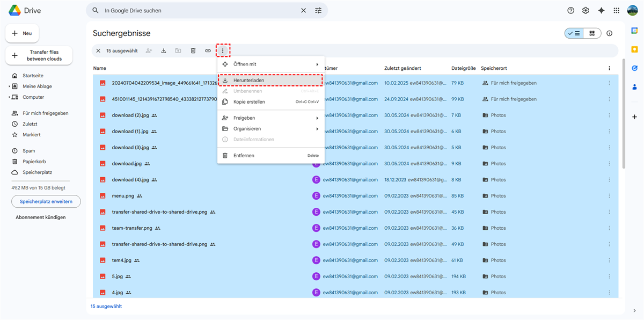This screenshot has height=320, width=644.
Task: Open the Google apps grid icon
Action: [617, 10]
